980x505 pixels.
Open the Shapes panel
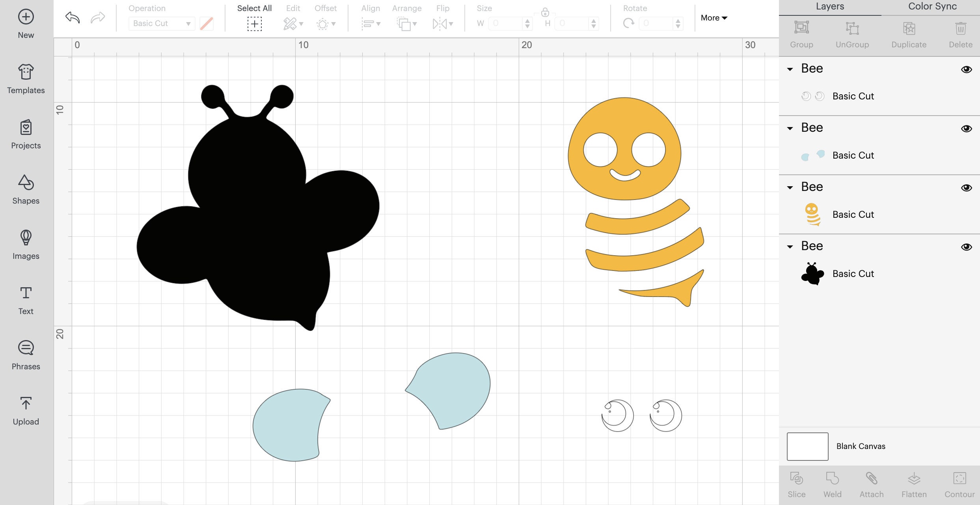(x=25, y=189)
